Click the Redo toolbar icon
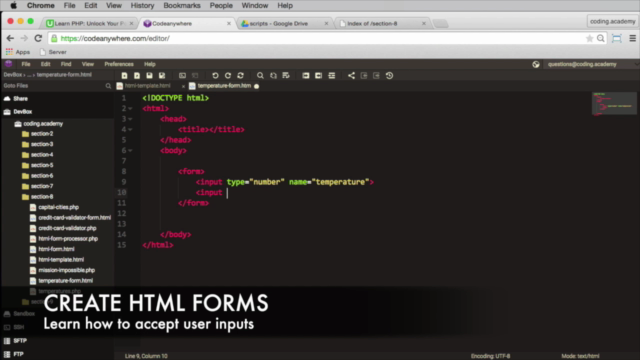This screenshot has height=360, width=640. (228, 76)
